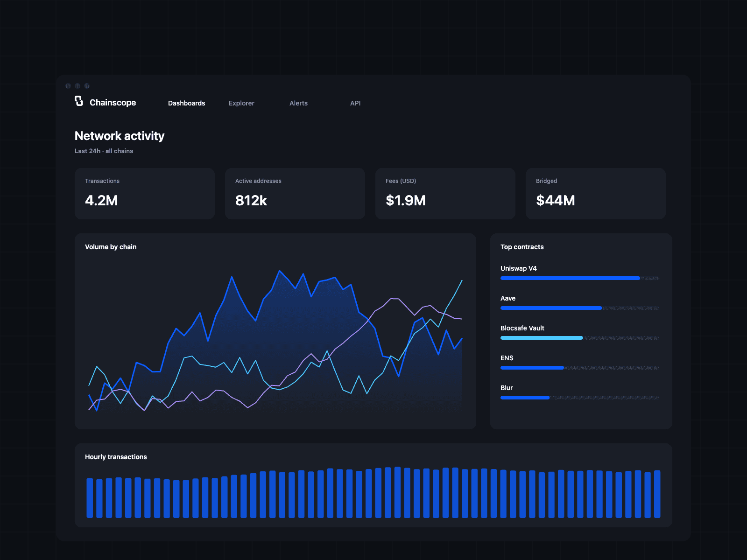Select the Blur contract label
The image size is (747, 560).
click(507, 388)
